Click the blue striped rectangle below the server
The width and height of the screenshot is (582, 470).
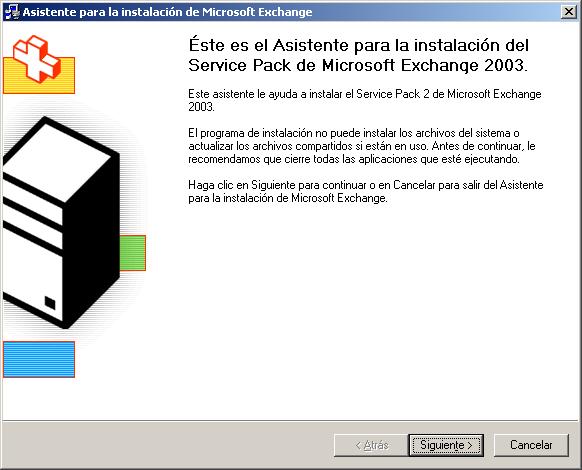click(x=39, y=359)
